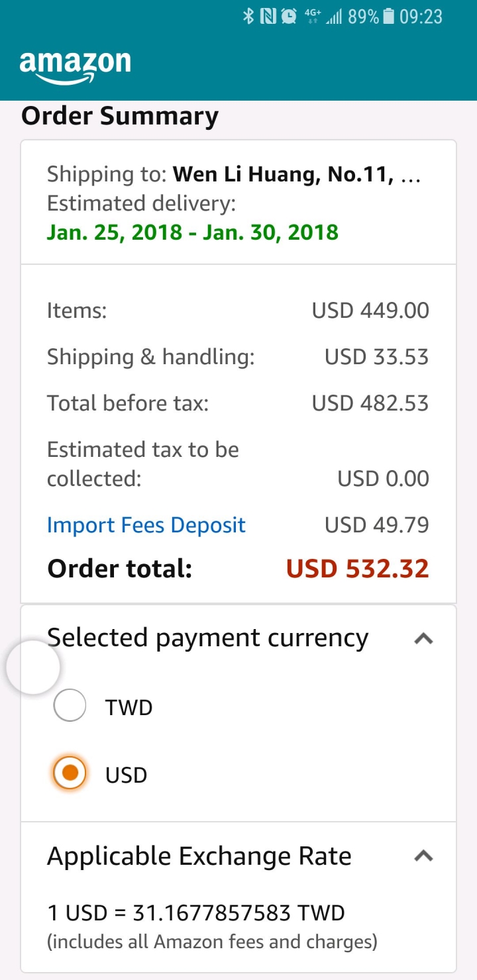
Task: Tap the exchange rate 1 USD text
Action: pyautogui.click(x=196, y=913)
